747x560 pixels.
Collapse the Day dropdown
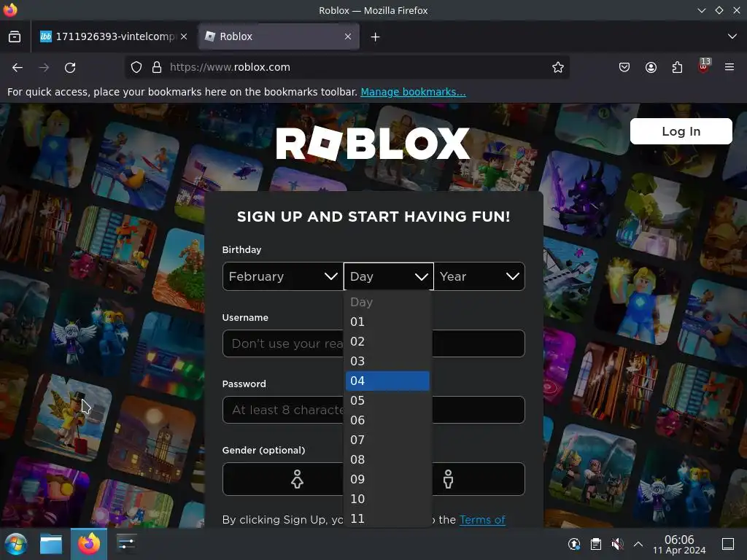[x=388, y=276]
